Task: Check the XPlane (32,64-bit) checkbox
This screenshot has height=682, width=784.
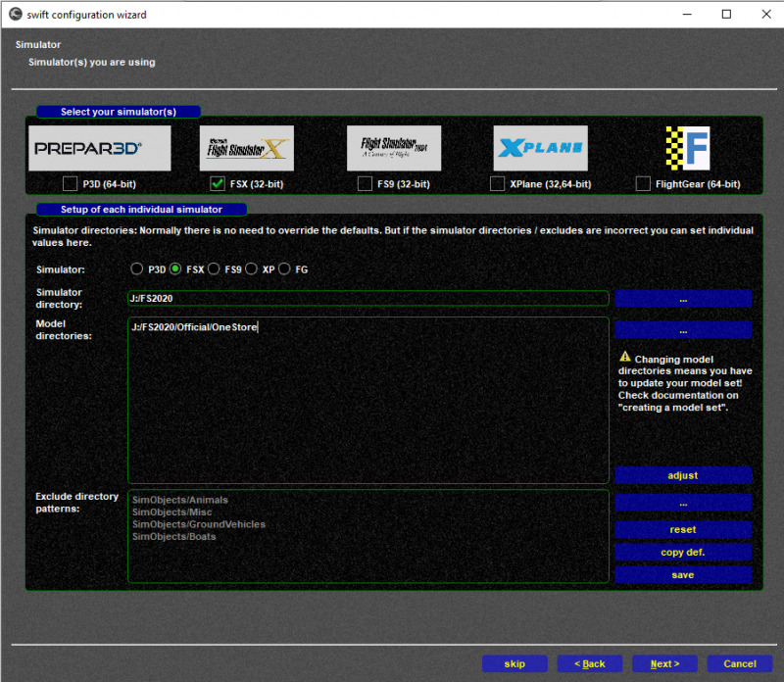Action: (497, 182)
